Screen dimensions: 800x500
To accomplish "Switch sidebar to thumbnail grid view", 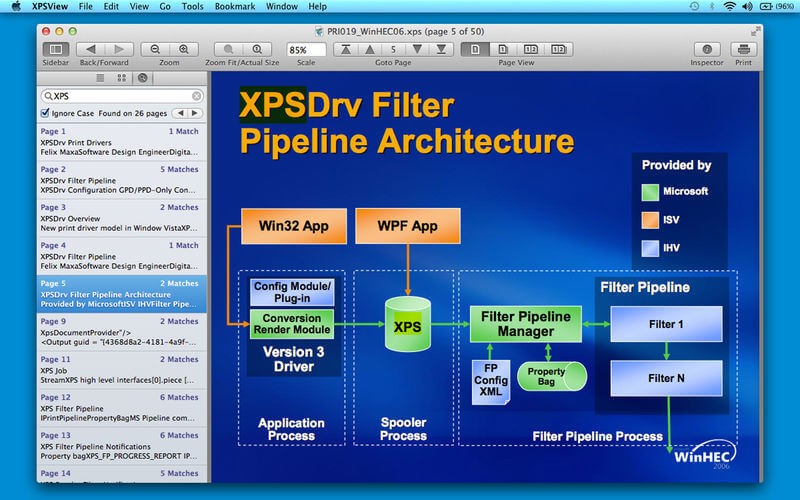I will tap(122, 77).
